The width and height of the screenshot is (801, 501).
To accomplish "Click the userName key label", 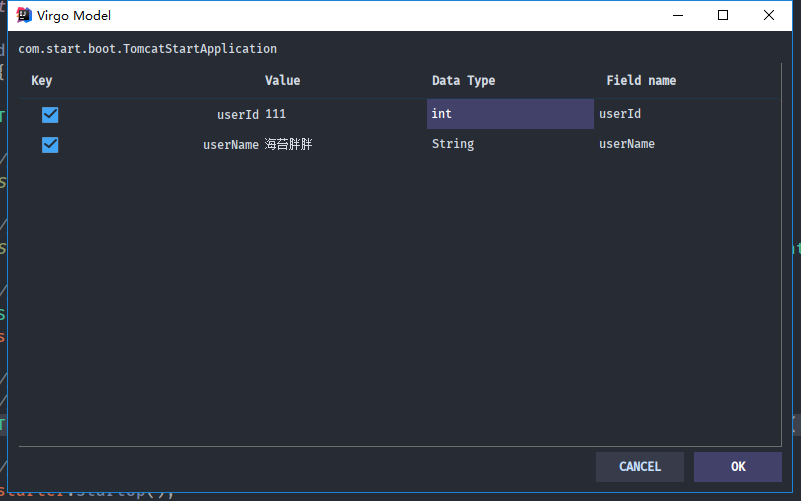I will pos(231,145).
